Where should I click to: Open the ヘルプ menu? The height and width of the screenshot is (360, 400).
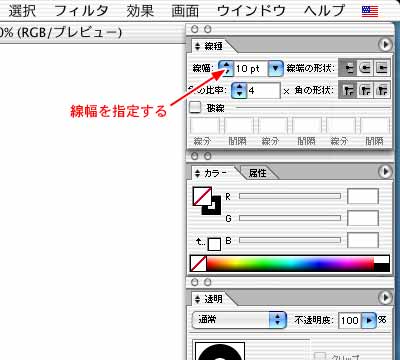coord(324,11)
